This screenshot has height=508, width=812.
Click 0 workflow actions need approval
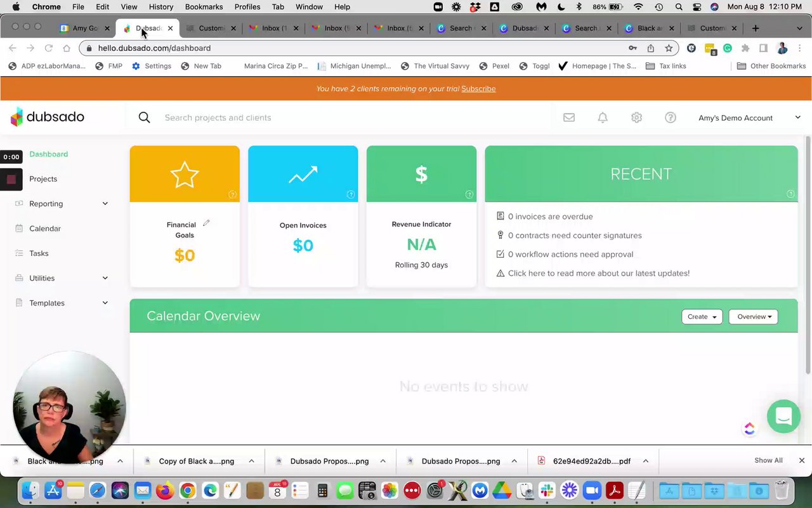(x=570, y=255)
